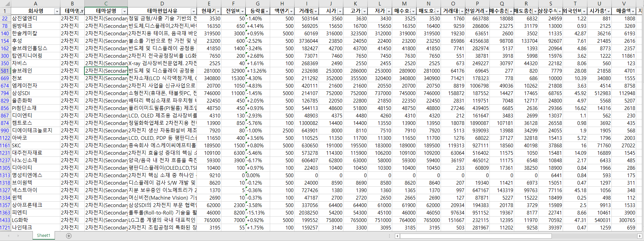Select column P header

tap(477, 4)
